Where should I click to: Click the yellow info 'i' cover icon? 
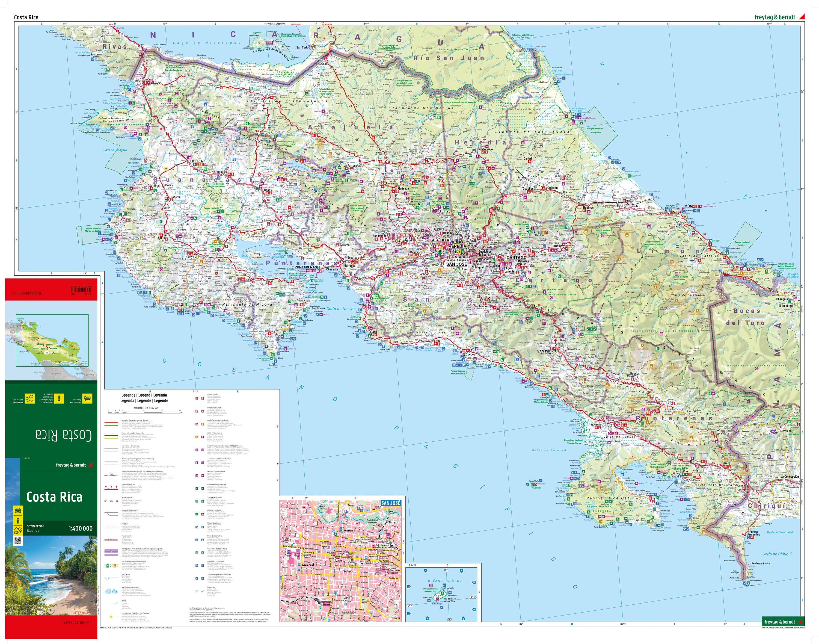click(x=17, y=521)
